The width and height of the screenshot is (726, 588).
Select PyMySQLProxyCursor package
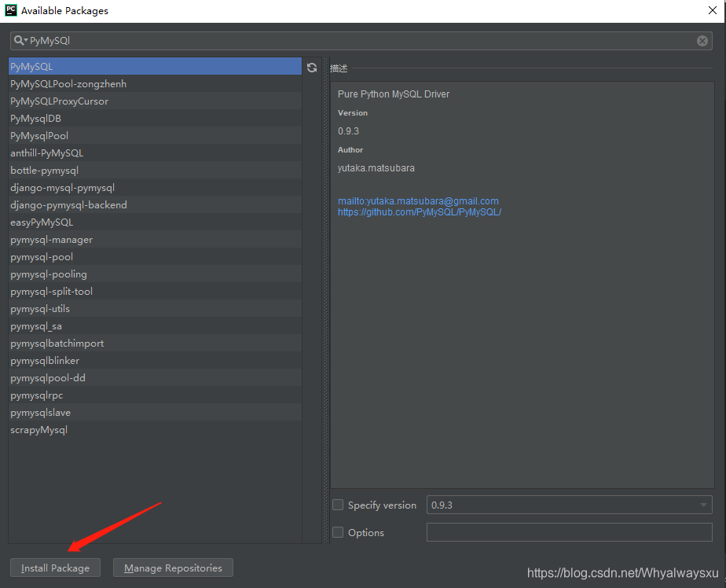pyautogui.click(x=155, y=101)
